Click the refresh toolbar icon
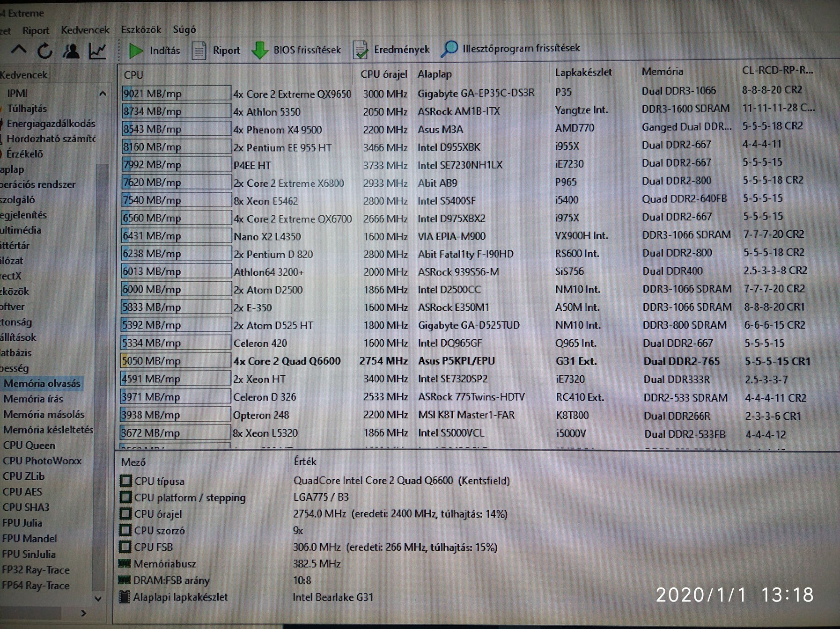The height and width of the screenshot is (629, 840). [45, 51]
